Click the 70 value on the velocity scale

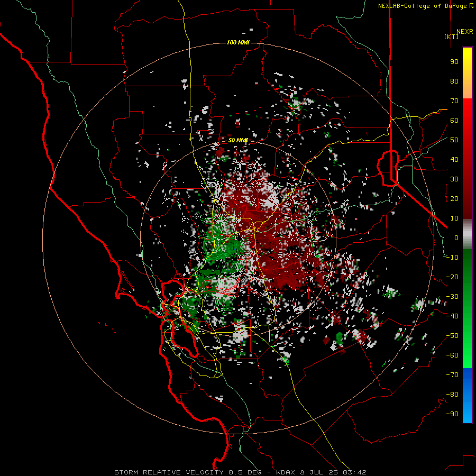(x=454, y=101)
